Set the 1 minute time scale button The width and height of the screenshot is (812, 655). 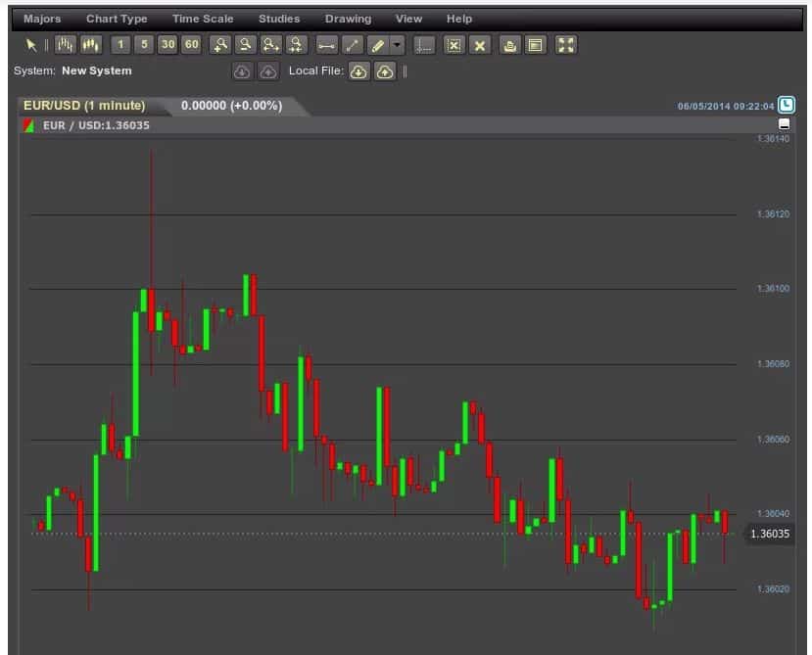click(x=120, y=45)
